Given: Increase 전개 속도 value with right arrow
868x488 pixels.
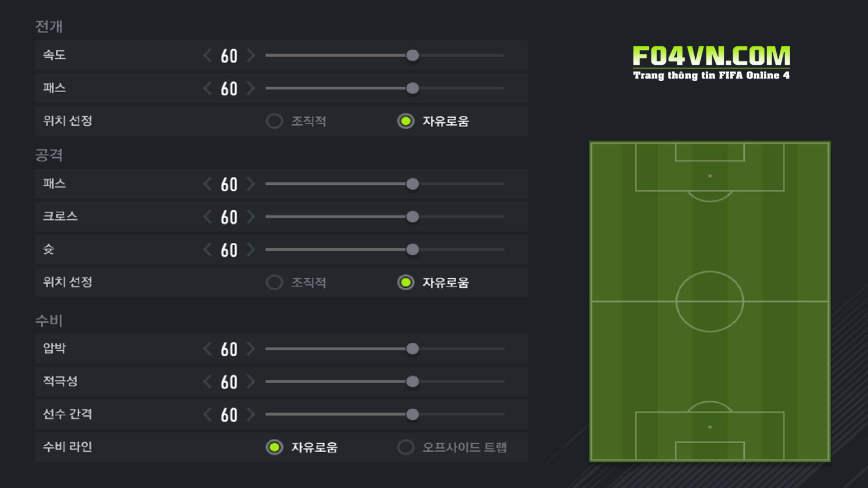Looking at the screenshot, I should (251, 56).
